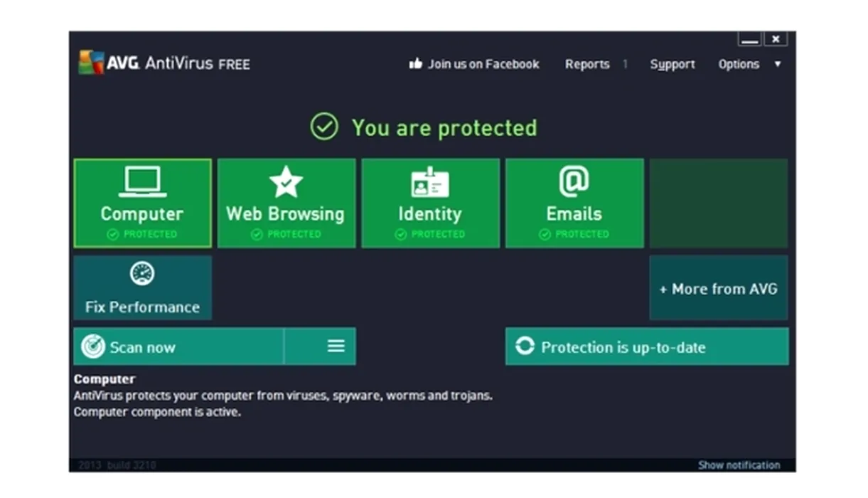The width and height of the screenshot is (868, 498).
Task: Click the empty dark green tile
Action: point(718,203)
